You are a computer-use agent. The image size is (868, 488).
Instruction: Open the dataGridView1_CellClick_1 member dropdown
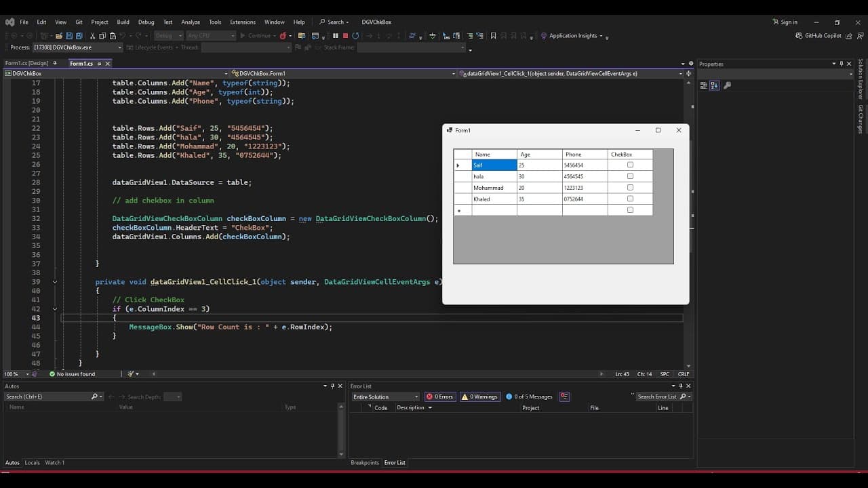(570, 73)
